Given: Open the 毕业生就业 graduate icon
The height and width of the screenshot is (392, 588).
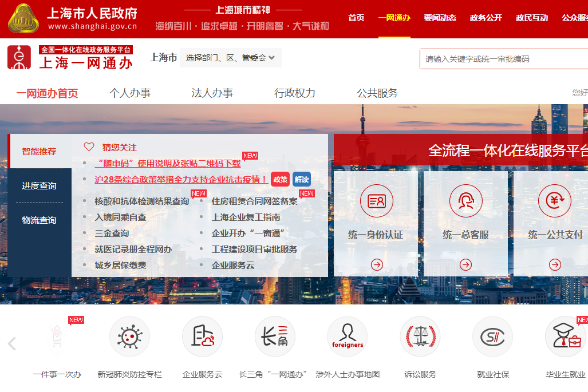Looking at the screenshot, I should 565,336.
